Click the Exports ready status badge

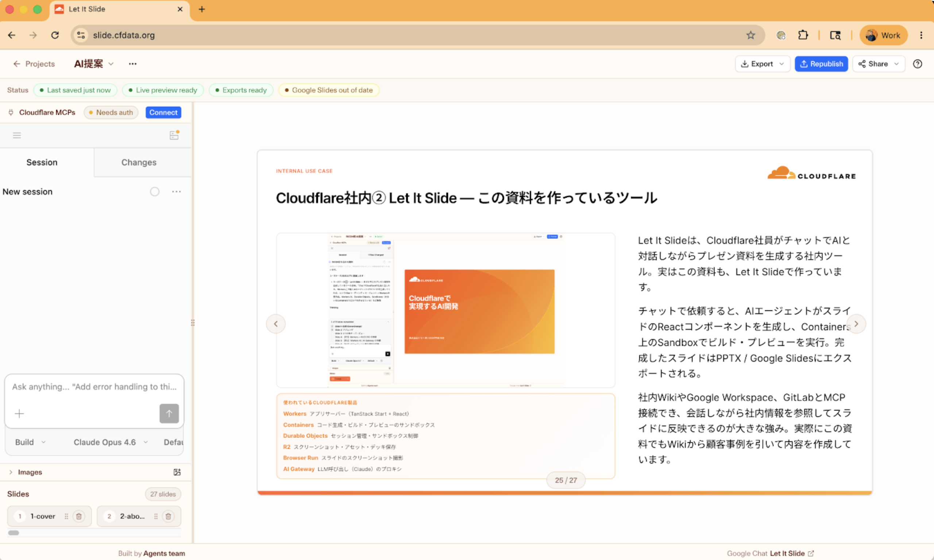click(241, 90)
